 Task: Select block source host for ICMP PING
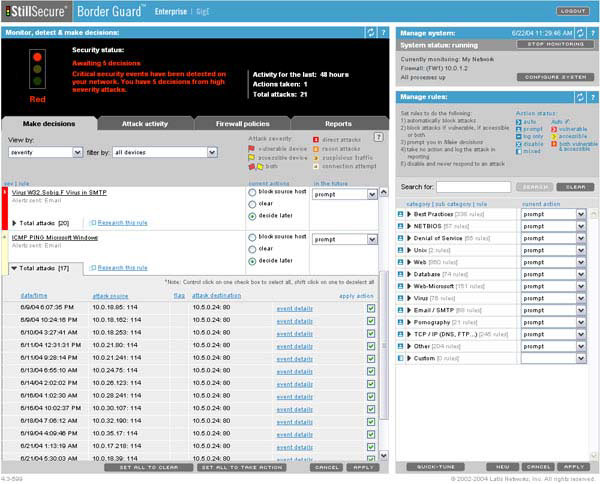point(252,238)
